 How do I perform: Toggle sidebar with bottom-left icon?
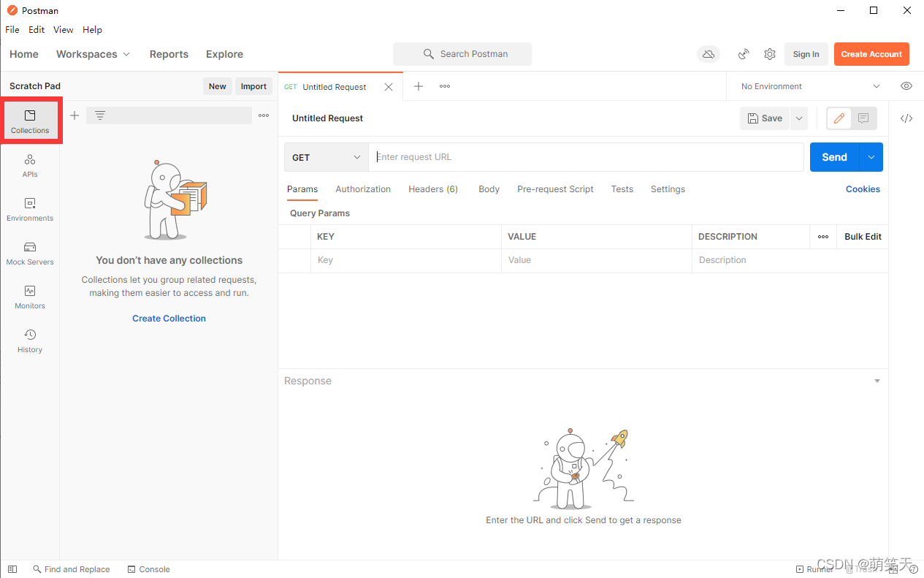tap(12, 569)
